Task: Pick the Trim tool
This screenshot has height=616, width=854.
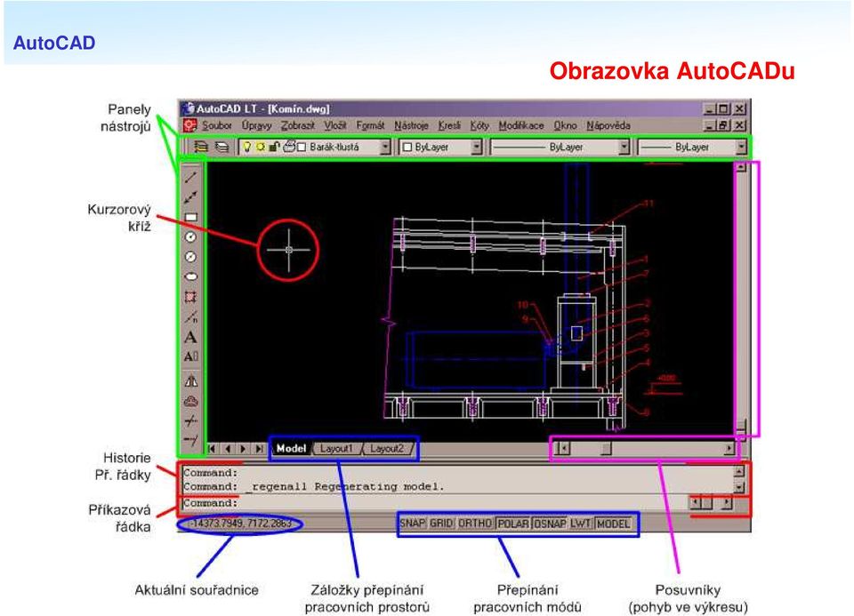Action: [190, 420]
